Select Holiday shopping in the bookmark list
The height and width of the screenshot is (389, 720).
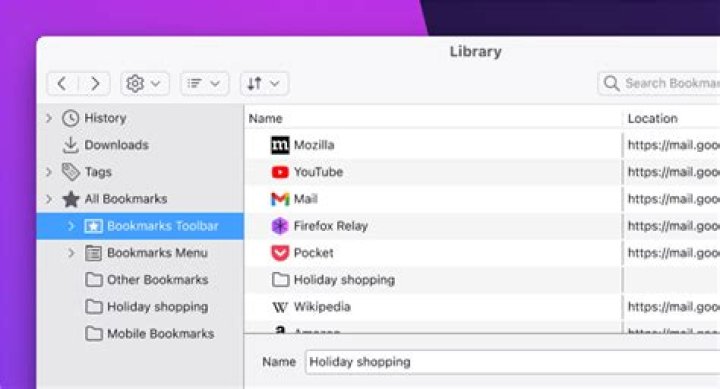point(344,280)
